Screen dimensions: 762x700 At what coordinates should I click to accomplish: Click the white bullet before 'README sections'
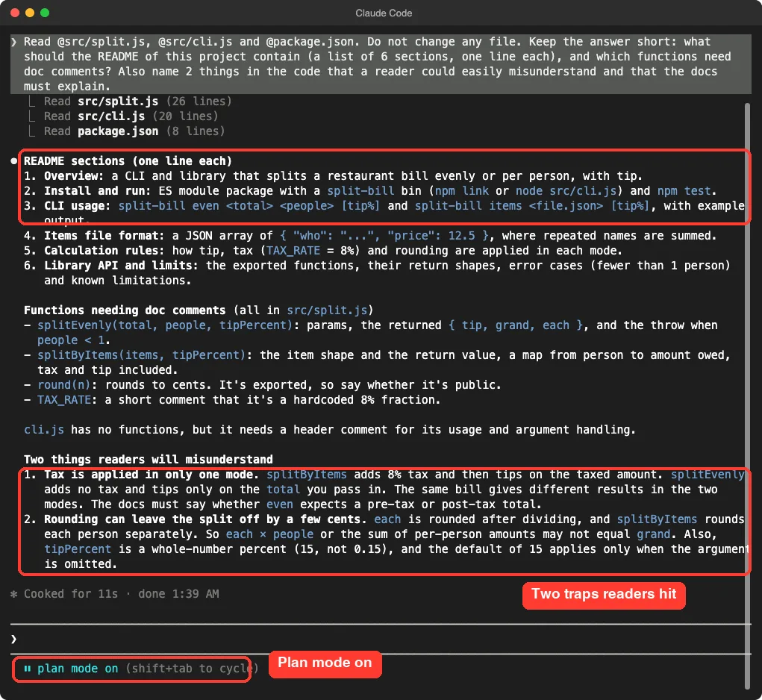[14, 160]
